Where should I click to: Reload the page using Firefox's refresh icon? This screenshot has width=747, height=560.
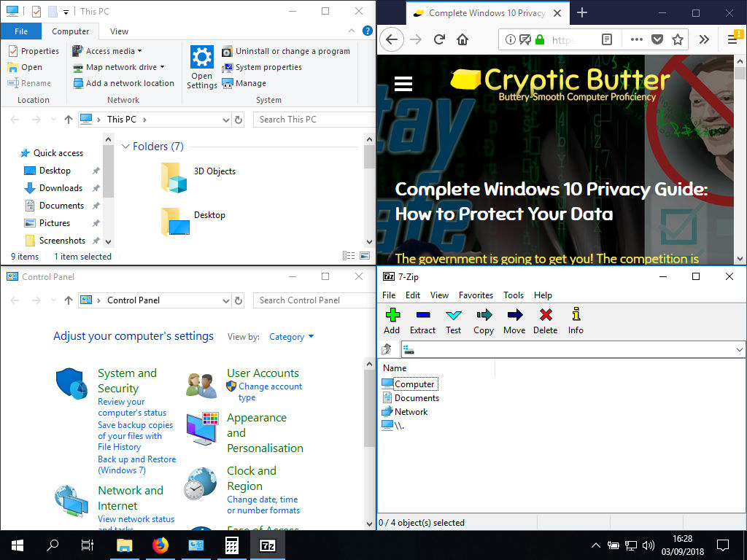tap(438, 40)
